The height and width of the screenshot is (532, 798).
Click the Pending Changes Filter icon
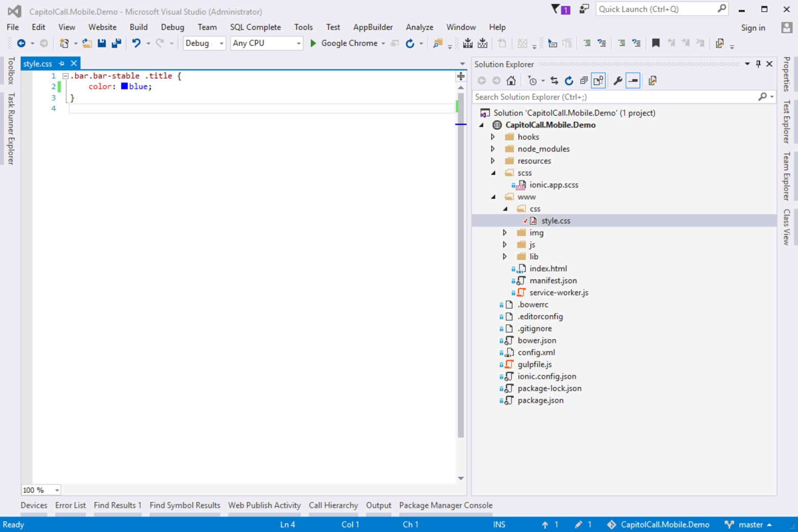point(532,81)
